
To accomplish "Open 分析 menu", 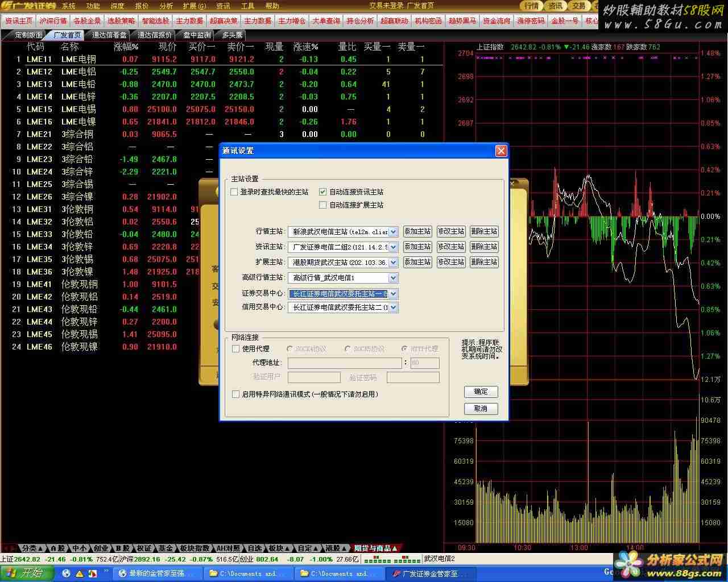I will pos(166,6).
